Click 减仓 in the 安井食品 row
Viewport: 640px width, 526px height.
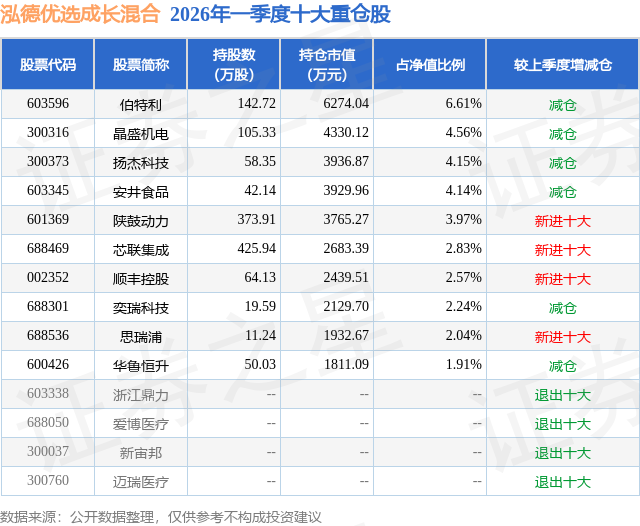[x=562, y=192]
